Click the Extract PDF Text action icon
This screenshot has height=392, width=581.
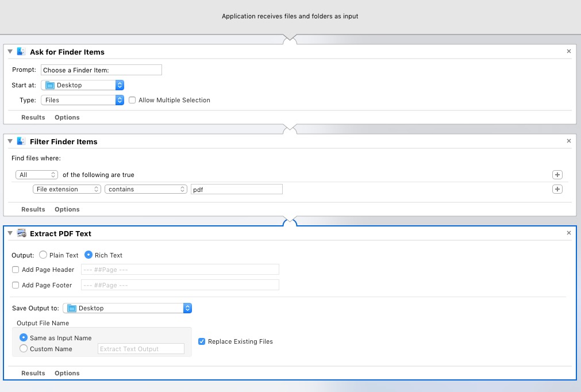pos(21,233)
